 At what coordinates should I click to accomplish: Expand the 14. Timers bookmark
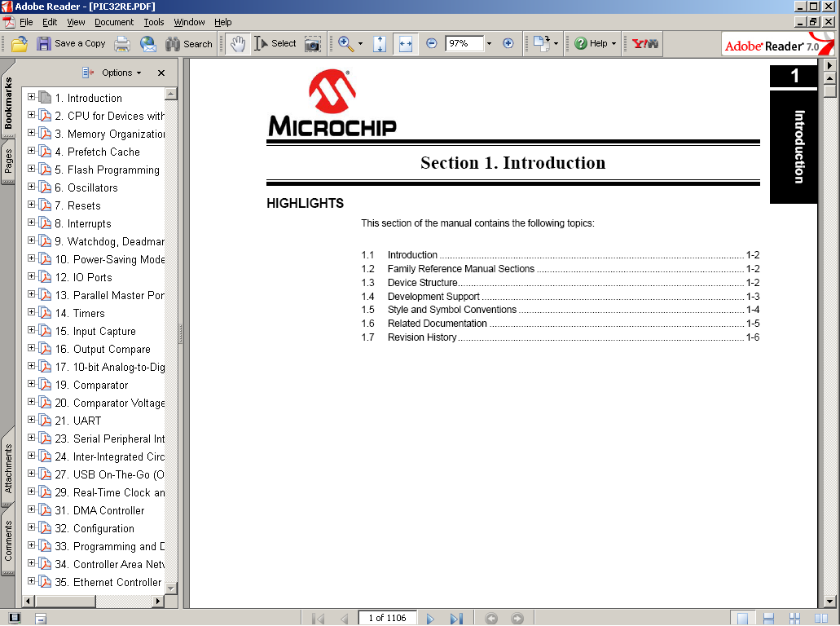coord(31,312)
